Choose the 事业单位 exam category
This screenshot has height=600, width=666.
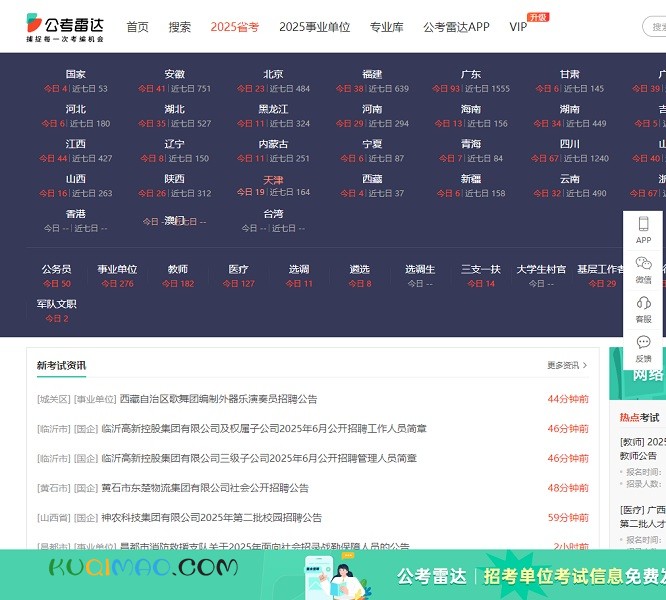click(x=117, y=269)
